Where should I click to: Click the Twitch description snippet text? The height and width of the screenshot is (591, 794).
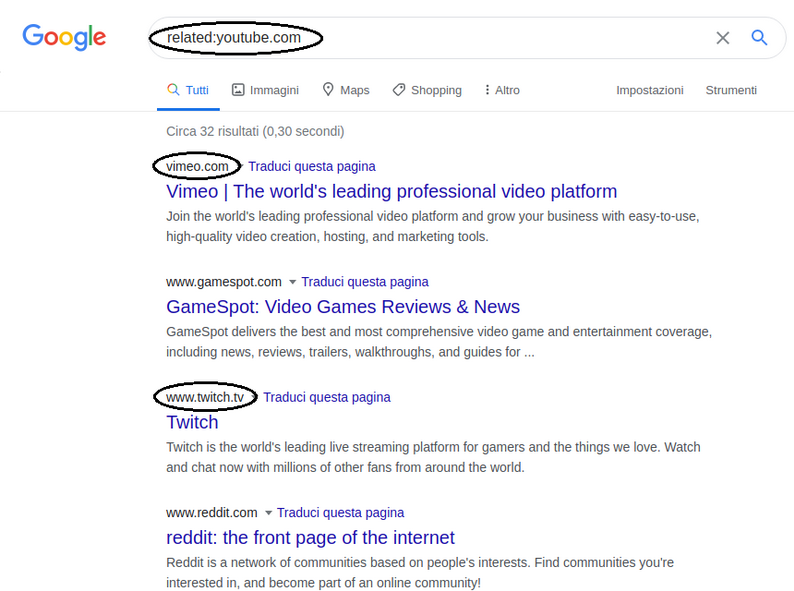click(433, 457)
